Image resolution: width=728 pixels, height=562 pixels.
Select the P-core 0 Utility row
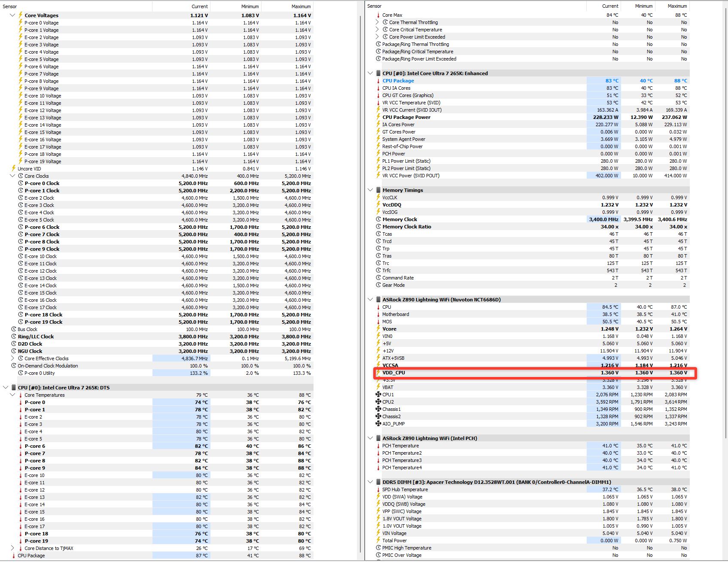point(157,373)
